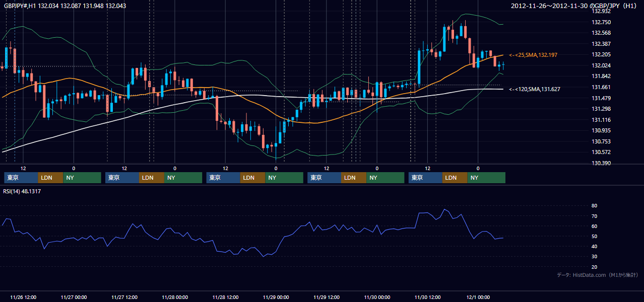Click price axis value 132.387
The width and height of the screenshot is (644, 302).
(601, 44)
